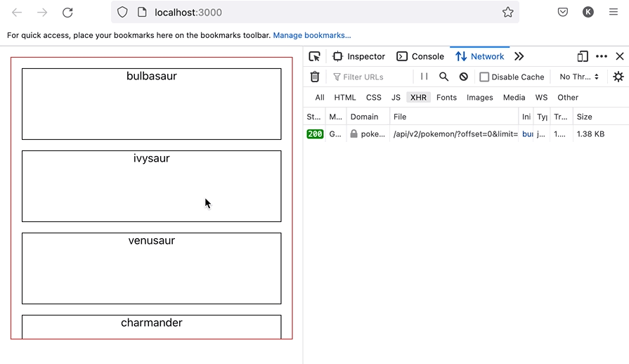Open DevTools three-dot options menu

tap(602, 56)
